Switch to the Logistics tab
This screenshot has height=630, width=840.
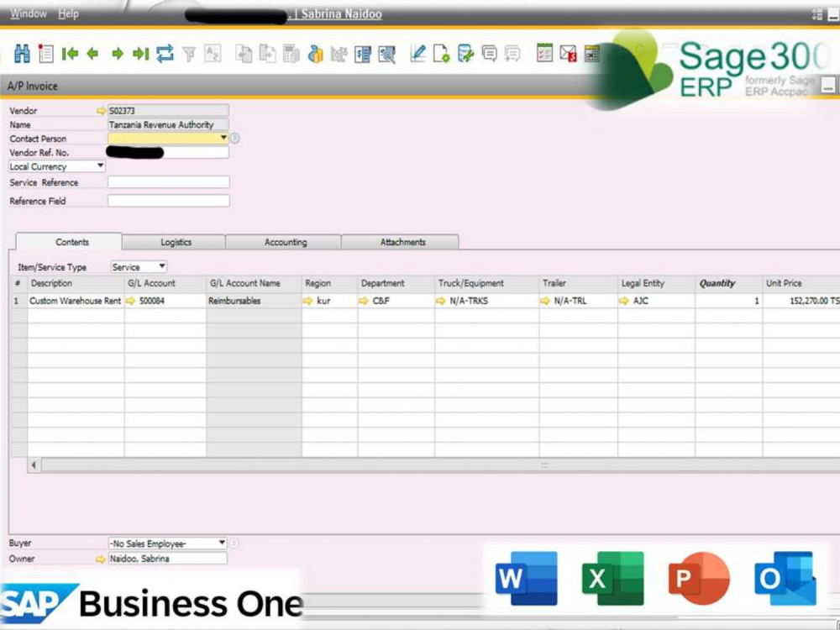pos(174,242)
